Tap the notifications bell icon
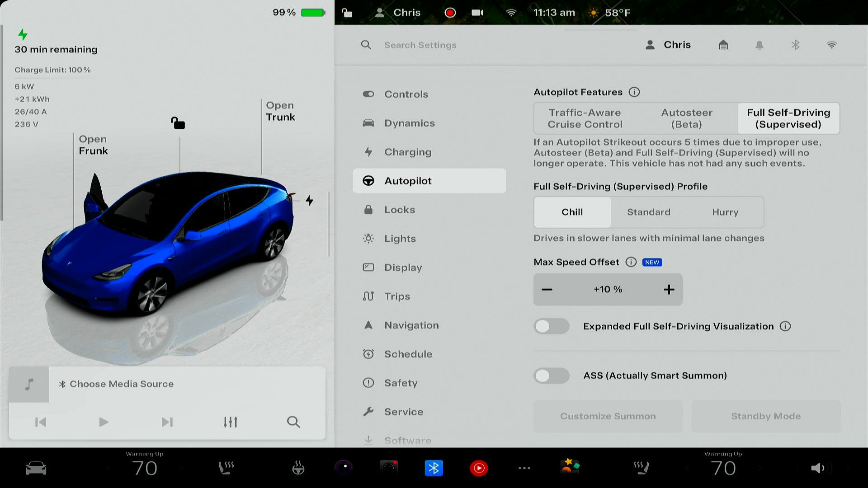This screenshot has height=488, width=868. pyautogui.click(x=759, y=45)
